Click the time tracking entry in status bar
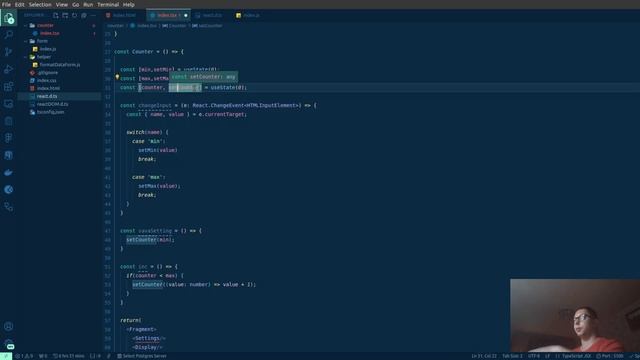640x360 pixels. 69,356
